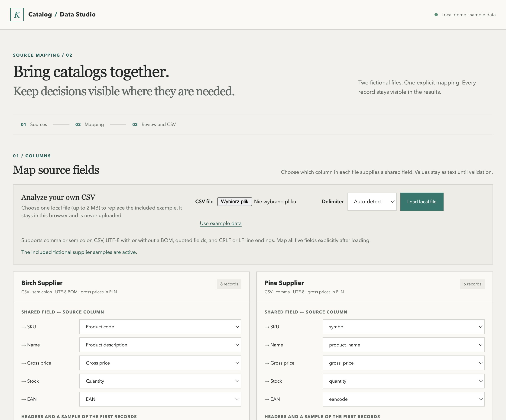Open Pine Supplier SKU symbol dropdown
Screen dimensions: 506x420
pos(403,327)
